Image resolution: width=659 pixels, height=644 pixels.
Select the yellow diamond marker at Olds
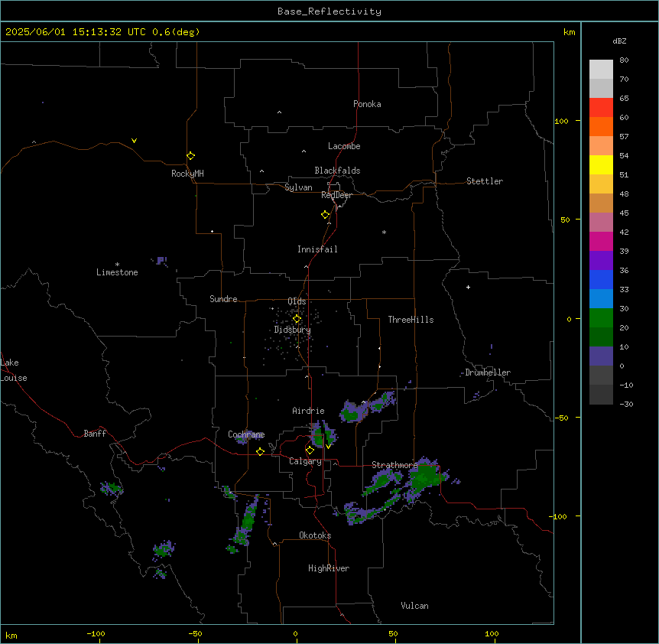(297, 319)
